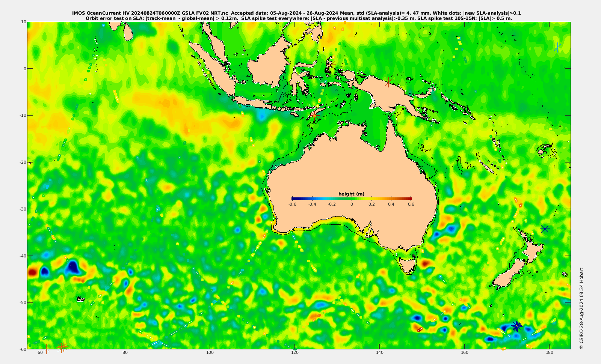
Task: Click the CSIRO 28-Aug-2024 copyright text
Action: 581,308
